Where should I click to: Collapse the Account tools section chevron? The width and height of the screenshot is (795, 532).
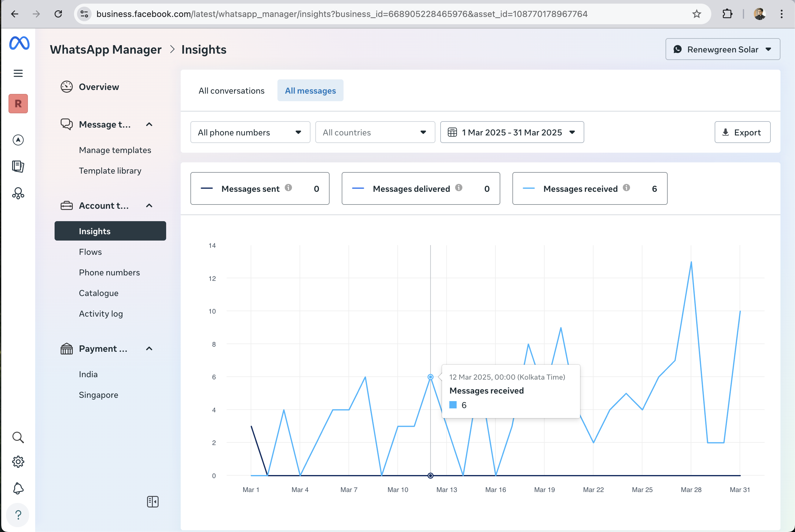point(149,206)
